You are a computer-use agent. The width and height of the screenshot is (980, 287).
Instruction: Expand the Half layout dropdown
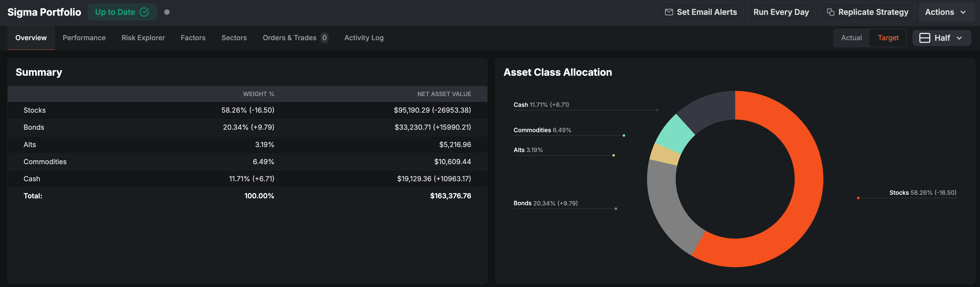tap(942, 38)
